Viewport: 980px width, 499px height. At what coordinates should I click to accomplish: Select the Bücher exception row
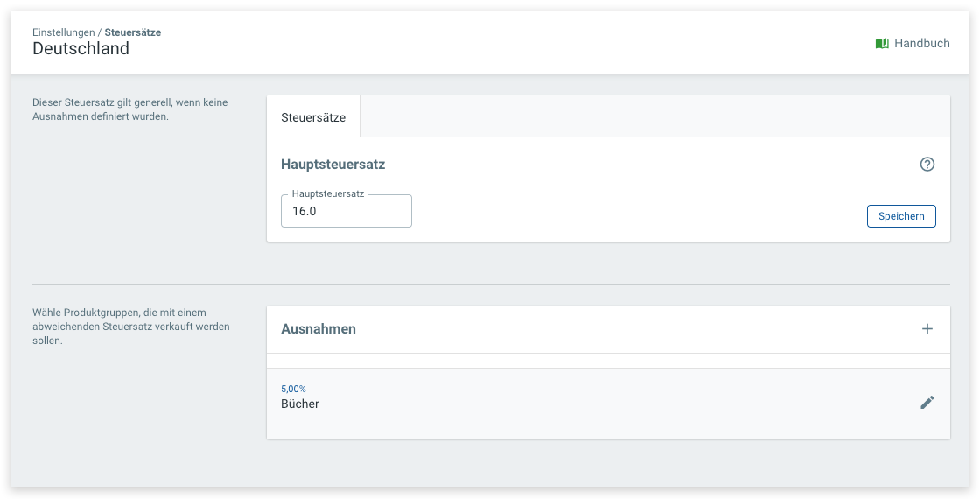click(608, 404)
